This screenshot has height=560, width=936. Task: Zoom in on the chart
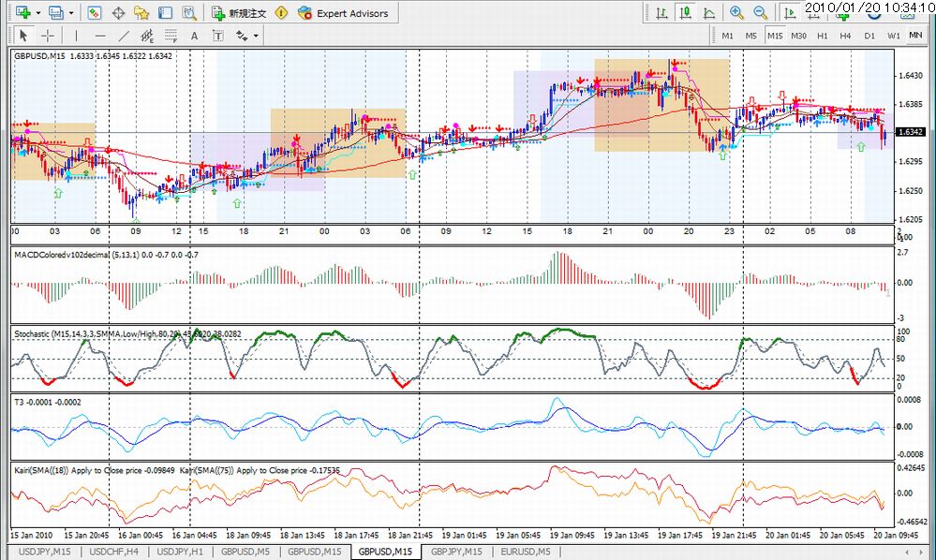(736, 12)
